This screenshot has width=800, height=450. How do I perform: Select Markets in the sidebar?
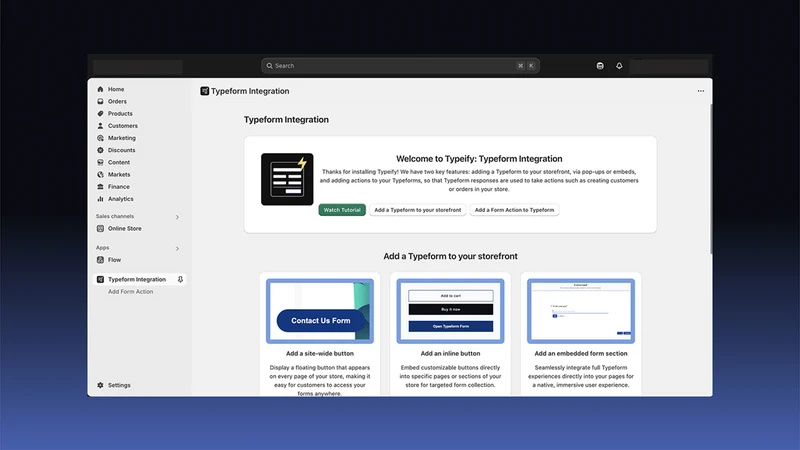point(119,174)
